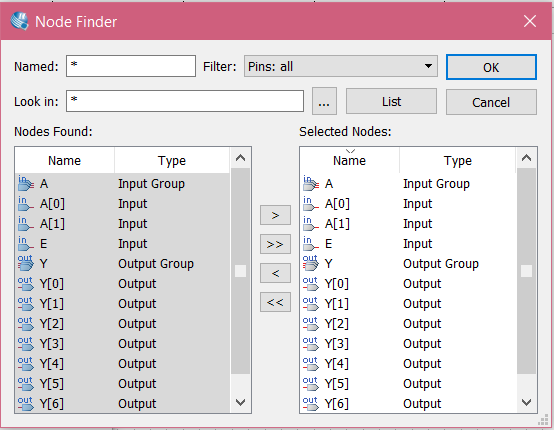Click input pin icon beside A[1] in Selected Nodes

[x=311, y=223]
